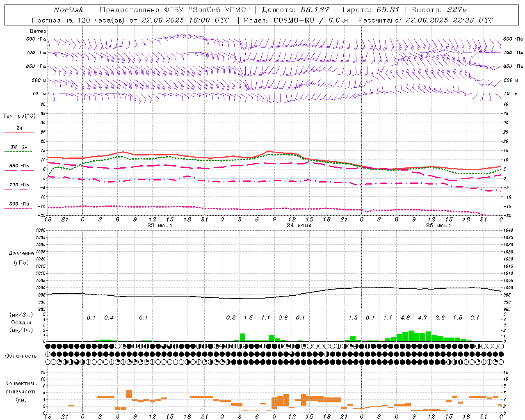This screenshot has height=420, width=525.
Task: Click the '500 гПа' temperature legend label
Action: coord(19,204)
